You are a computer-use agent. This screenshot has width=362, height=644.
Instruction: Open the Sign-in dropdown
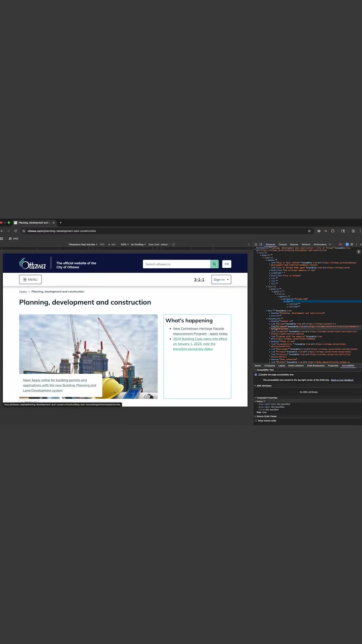[221, 279]
